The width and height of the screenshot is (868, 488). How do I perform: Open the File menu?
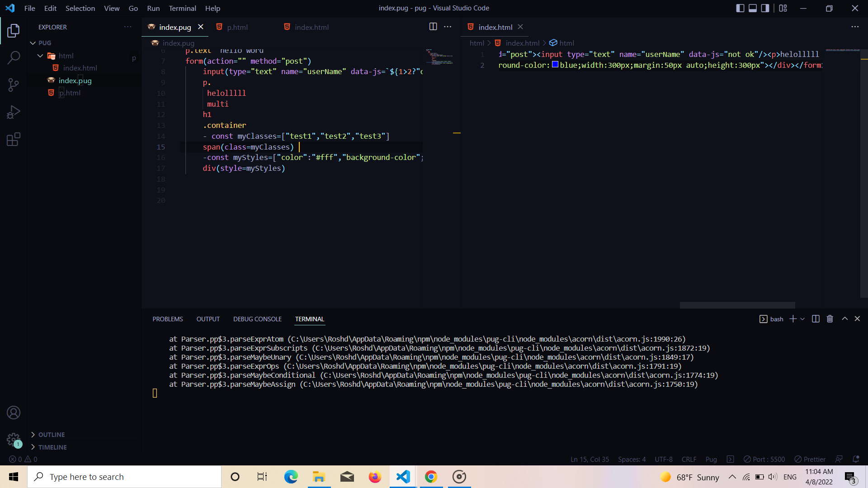point(30,8)
